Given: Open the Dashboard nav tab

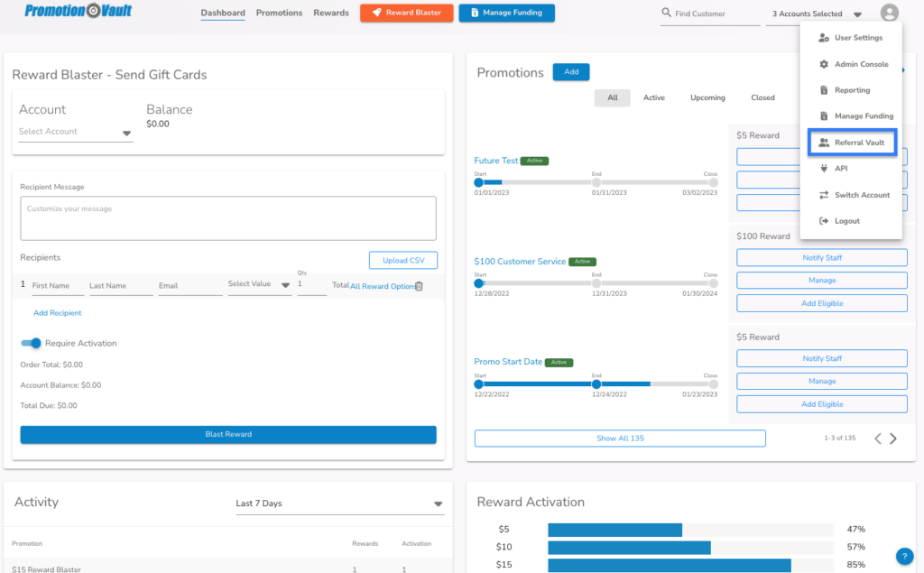Looking at the screenshot, I should 223,13.
